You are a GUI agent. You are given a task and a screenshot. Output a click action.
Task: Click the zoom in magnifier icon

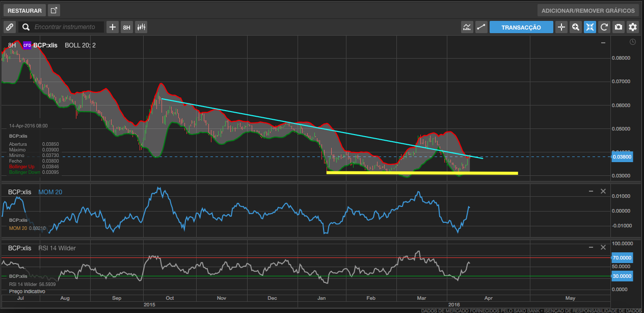[576, 27]
